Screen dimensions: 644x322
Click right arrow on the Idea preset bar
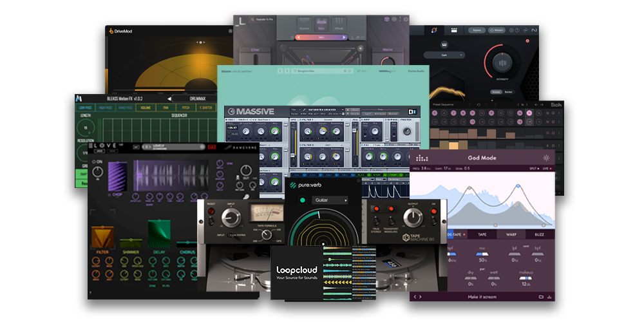pos(345,37)
